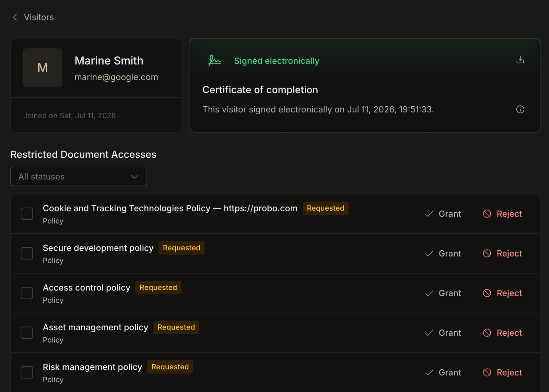549x392 pixels.
Task: Grant access to Access control policy
Action: [443, 293]
